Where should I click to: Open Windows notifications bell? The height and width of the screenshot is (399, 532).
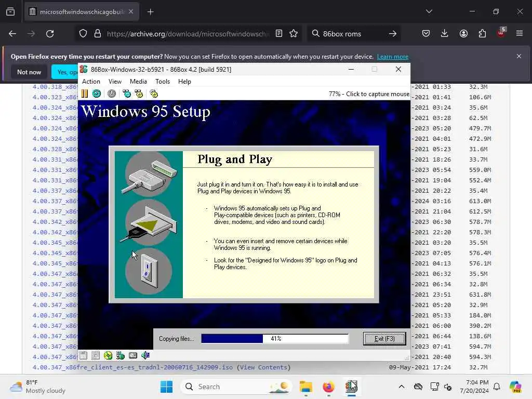coord(497,387)
